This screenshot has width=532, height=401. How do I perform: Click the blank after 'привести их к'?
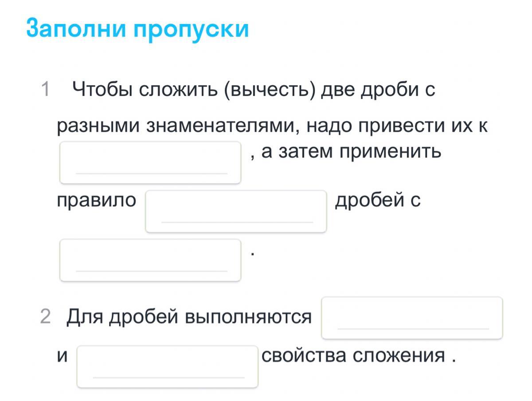click(x=150, y=162)
